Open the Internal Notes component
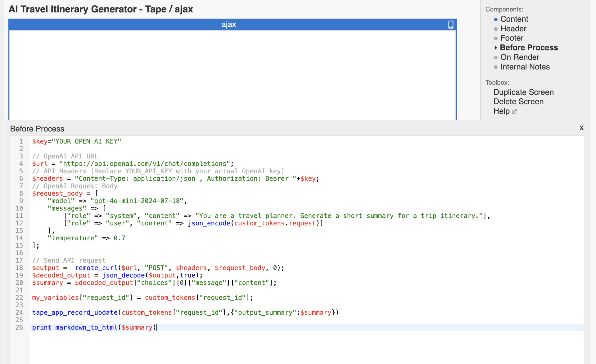596x364 pixels. point(525,67)
